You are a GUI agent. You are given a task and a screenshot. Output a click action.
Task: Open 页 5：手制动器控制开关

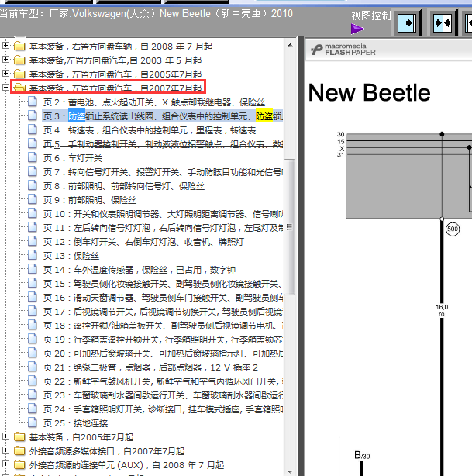(163, 144)
